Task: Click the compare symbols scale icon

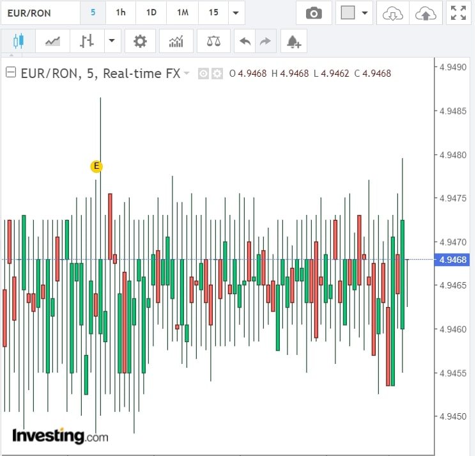Action: pos(213,42)
